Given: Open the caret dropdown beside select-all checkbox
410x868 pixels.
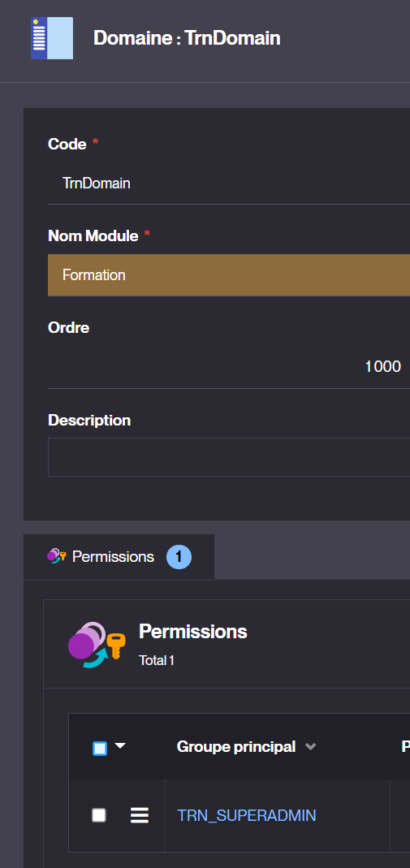Looking at the screenshot, I should 120,746.
